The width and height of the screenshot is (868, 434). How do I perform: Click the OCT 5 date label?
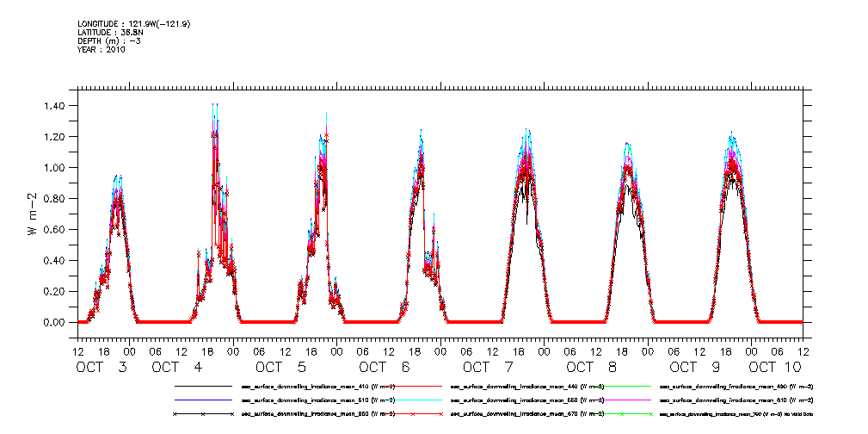pos(282,367)
